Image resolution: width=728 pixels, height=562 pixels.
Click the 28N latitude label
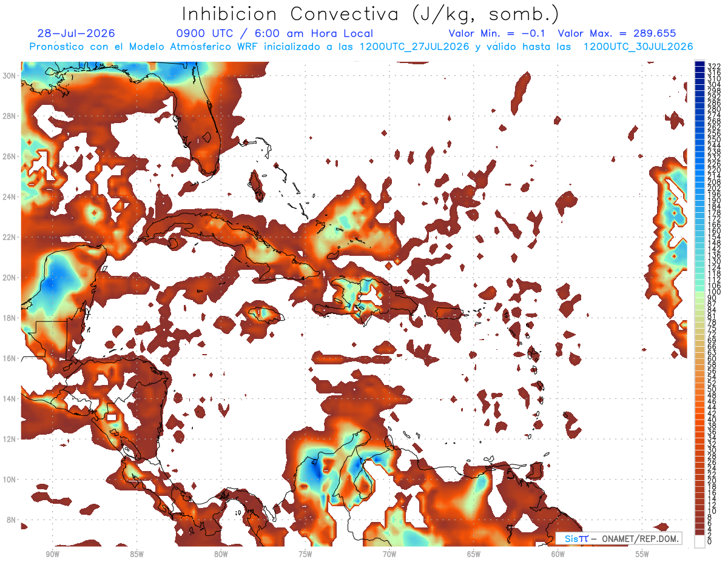(x=10, y=116)
